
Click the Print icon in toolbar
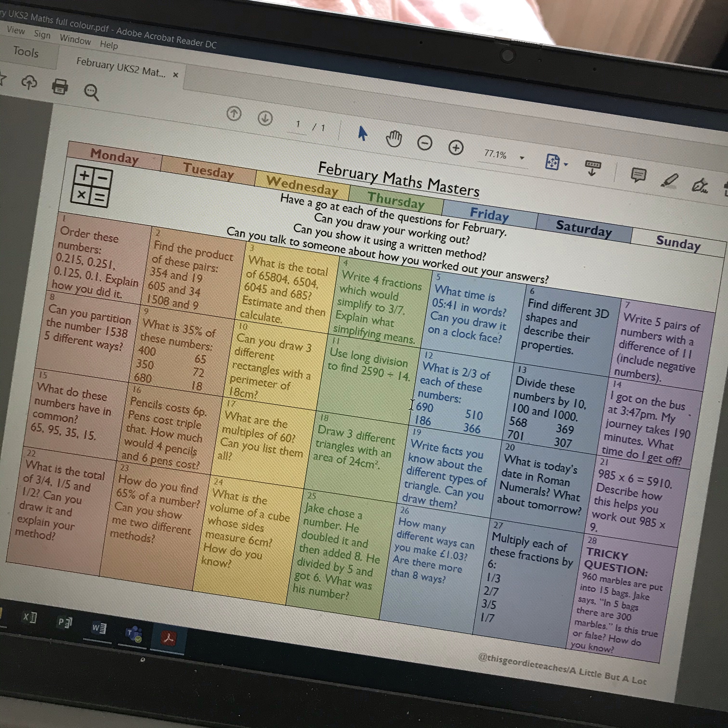click(59, 86)
